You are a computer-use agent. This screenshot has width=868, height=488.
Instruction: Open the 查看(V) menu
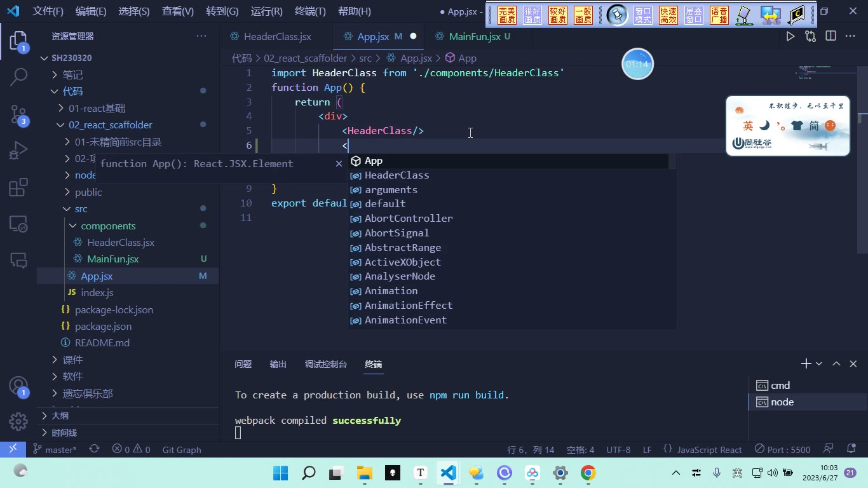[x=178, y=11]
